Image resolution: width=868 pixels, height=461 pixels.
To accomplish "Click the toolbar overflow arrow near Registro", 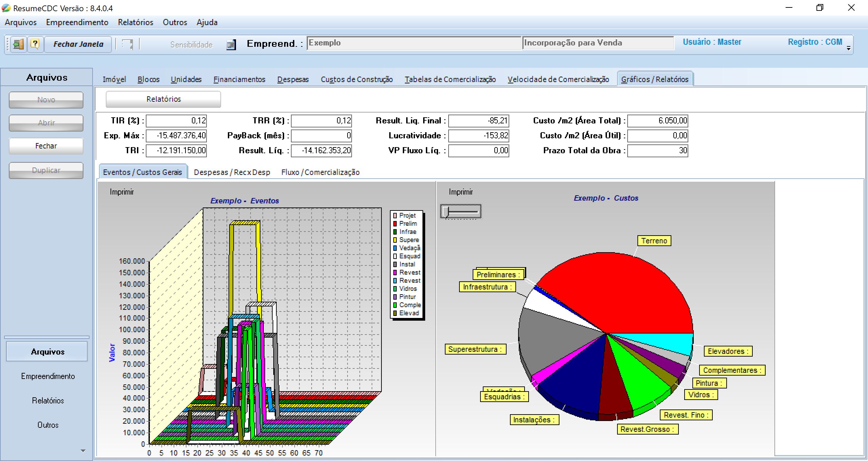I will [x=849, y=48].
